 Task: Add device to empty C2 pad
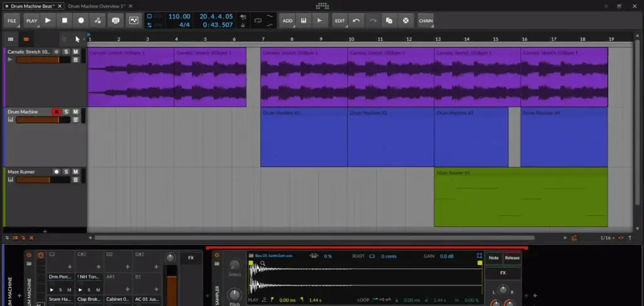(x=70, y=266)
